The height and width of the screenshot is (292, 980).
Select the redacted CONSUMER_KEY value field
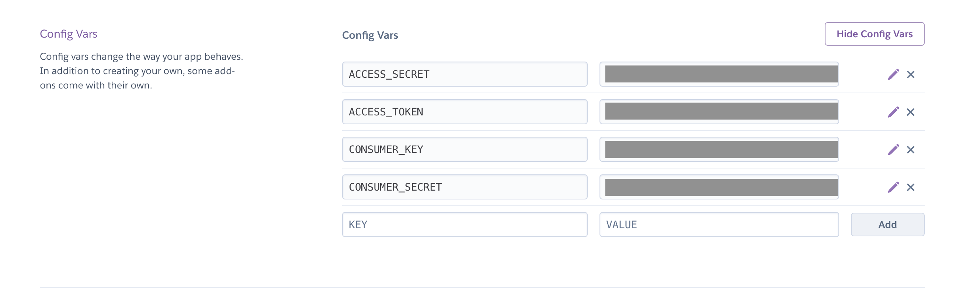[719, 150]
